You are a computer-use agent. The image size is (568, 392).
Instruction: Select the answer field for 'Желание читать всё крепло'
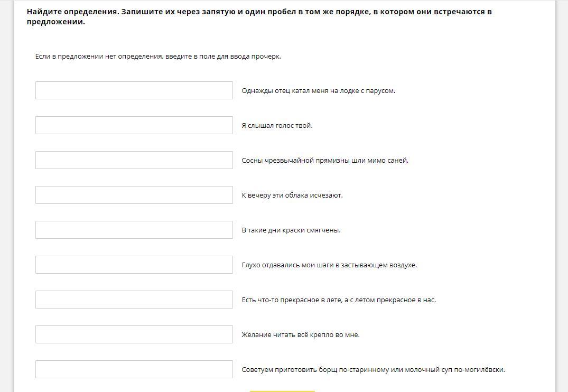point(134,334)
